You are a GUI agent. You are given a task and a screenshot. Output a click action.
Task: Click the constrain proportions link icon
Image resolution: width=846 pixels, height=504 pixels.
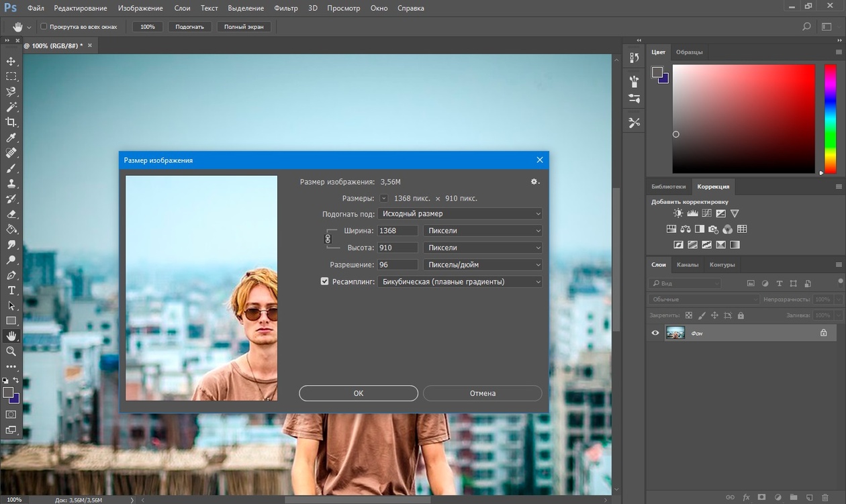pos(328,239)
